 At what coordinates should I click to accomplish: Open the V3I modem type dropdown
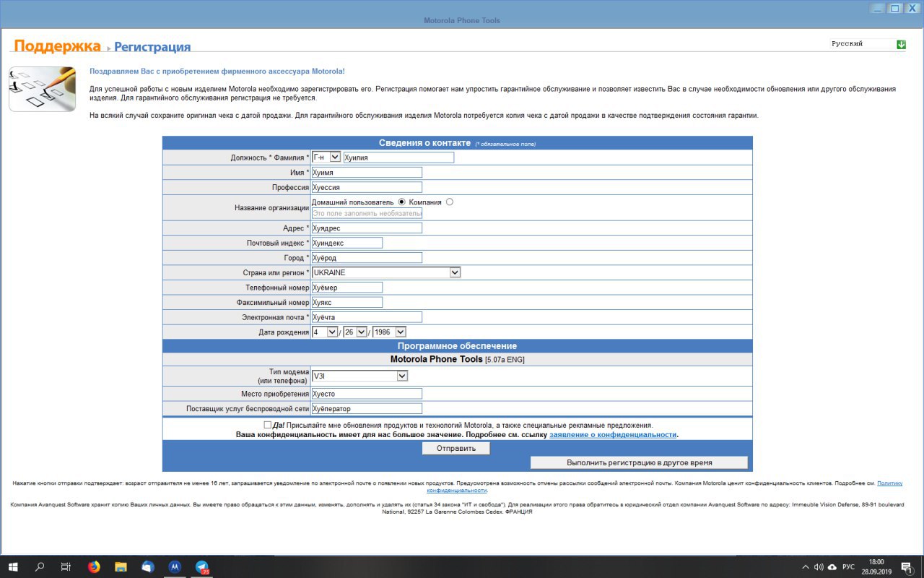(360, 376)
